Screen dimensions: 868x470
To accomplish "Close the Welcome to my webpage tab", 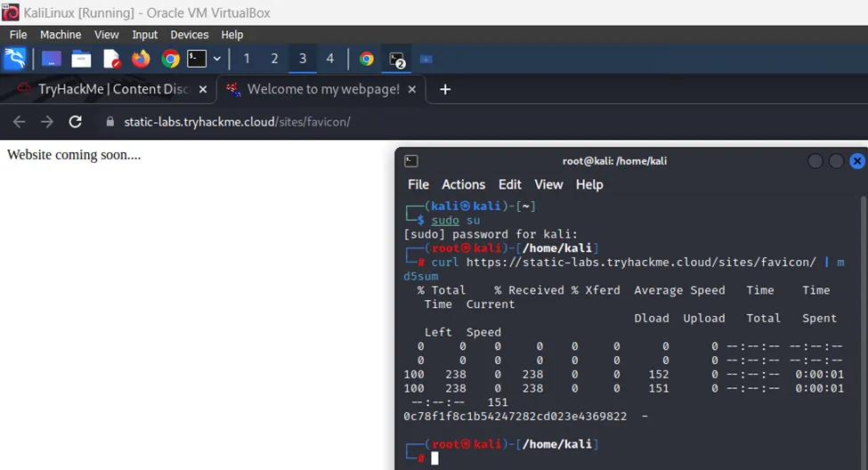I will (x=412, y=89).
